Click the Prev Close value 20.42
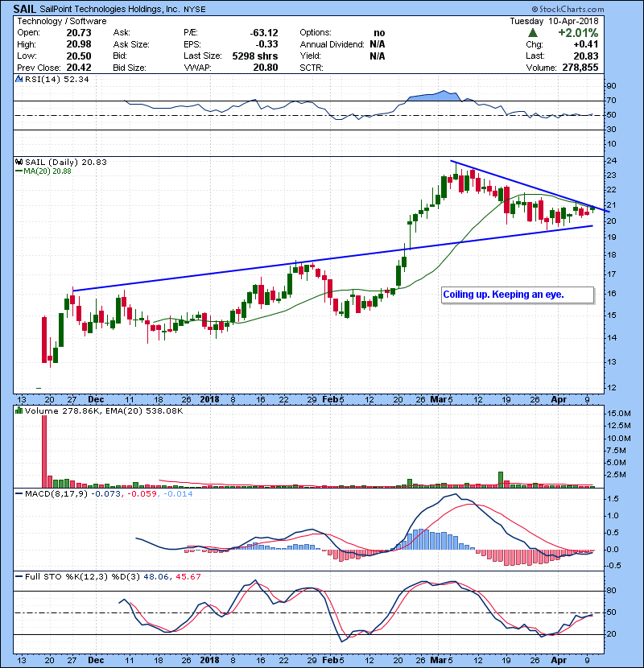The height and width of the screenshot is (668, 644). (79, 68)
